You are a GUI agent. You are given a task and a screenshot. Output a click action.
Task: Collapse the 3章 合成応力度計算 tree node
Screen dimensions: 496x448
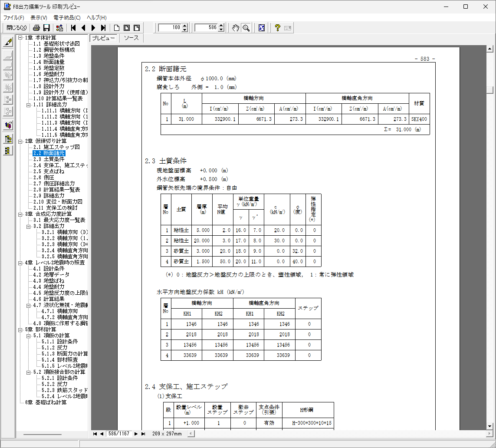(x=20, y=214)
